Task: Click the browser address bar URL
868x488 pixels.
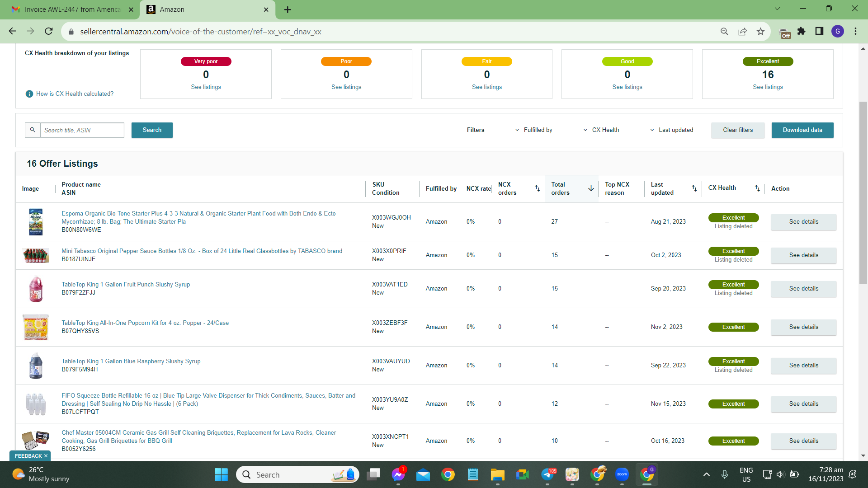Action: pos(201,32)
